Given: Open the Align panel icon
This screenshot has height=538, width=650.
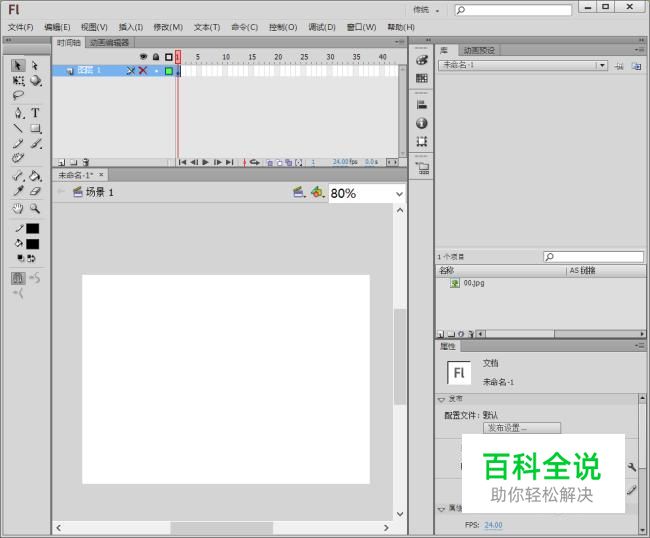Looking at the screenshot, I should [x=422, y=104].
